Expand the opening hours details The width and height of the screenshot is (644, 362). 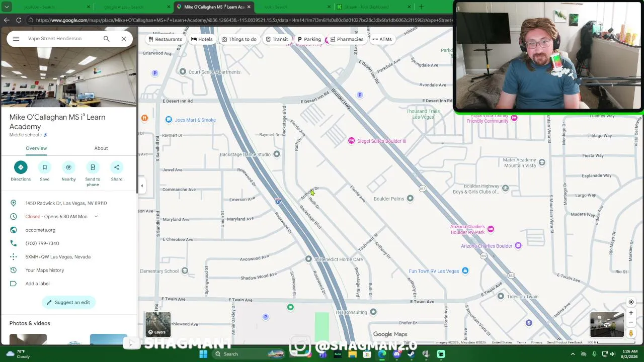click(x=96, y=217)
